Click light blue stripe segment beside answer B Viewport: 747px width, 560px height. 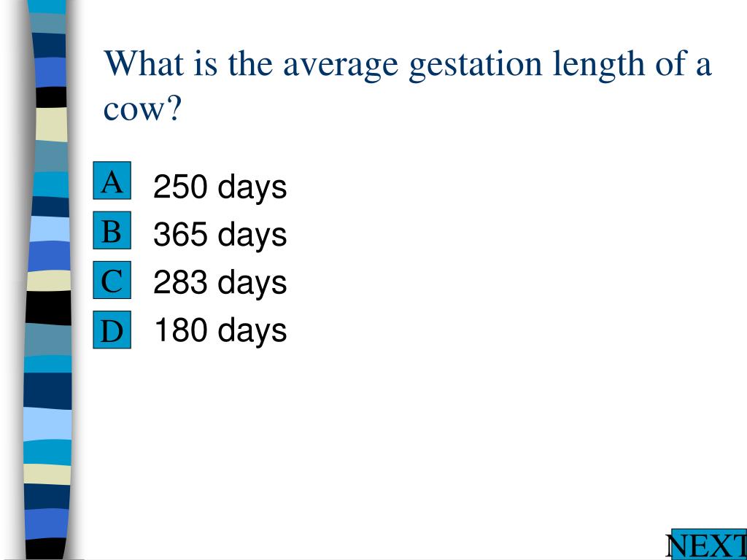[x=50, y=229]
